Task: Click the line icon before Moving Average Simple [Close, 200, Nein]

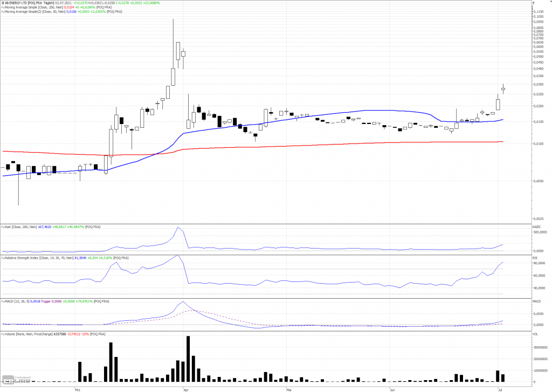Action: coord(3,8)
